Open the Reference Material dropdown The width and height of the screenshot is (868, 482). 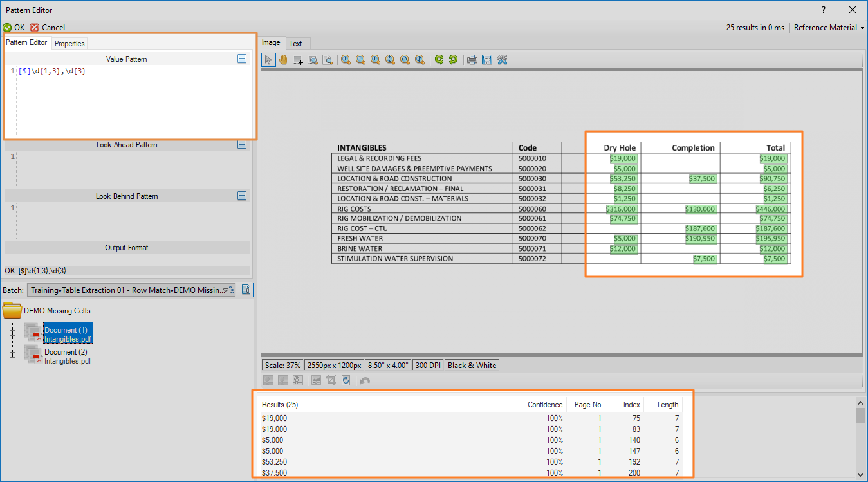tap(828, 28)
